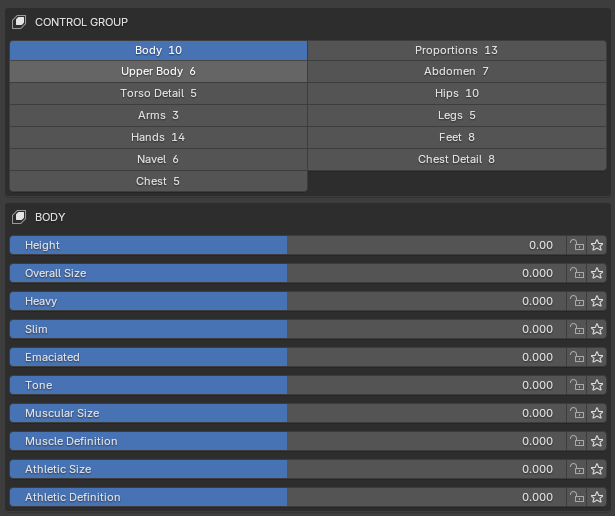Toggle the lock for Heavy
The image size is (615, 516).
point(577,301)
